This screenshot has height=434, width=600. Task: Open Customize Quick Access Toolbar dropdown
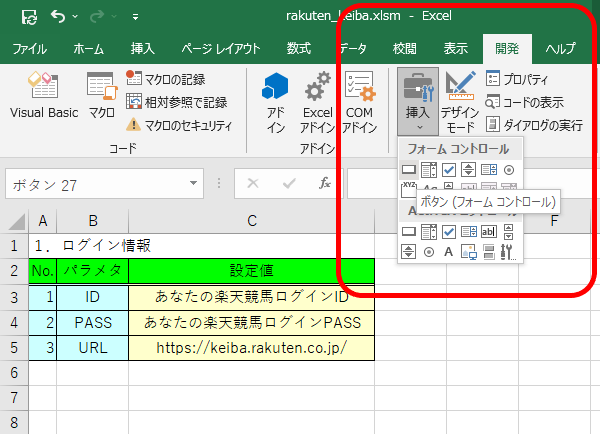coord(135,16)
